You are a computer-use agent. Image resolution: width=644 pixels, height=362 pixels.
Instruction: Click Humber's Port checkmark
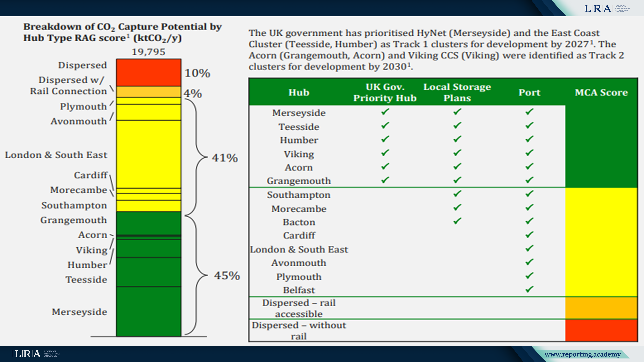click(x=529, y=139)
